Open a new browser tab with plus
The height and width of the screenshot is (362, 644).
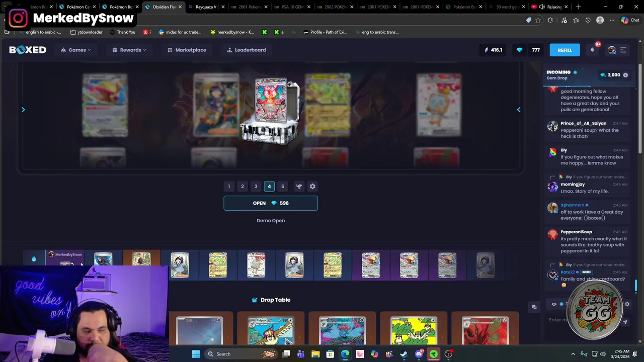pos(578,7)
